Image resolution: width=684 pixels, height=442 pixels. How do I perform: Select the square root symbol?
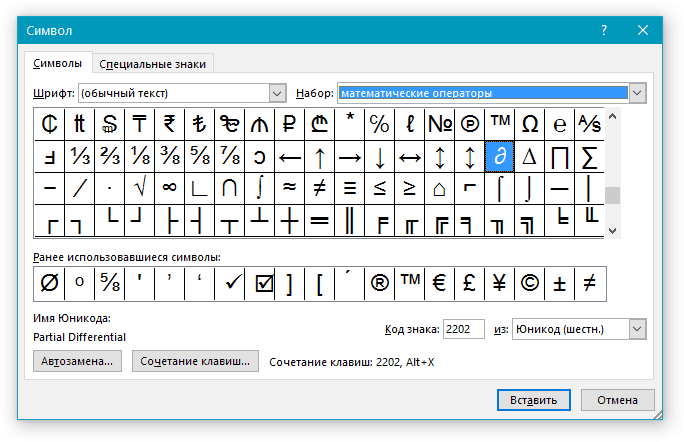click(139, 188)
